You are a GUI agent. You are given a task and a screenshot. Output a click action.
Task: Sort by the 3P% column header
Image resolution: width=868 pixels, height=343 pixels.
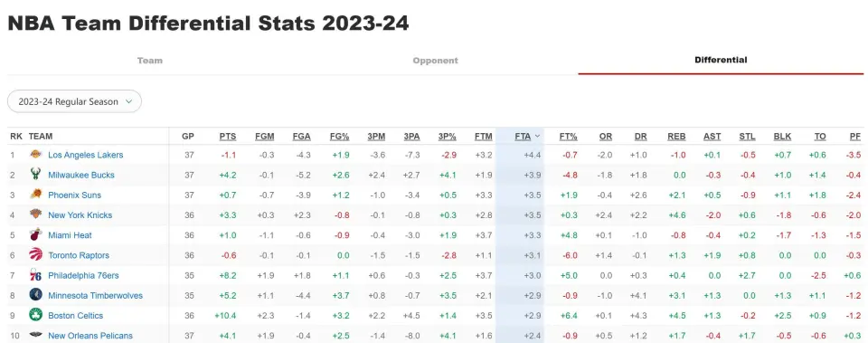447,137
